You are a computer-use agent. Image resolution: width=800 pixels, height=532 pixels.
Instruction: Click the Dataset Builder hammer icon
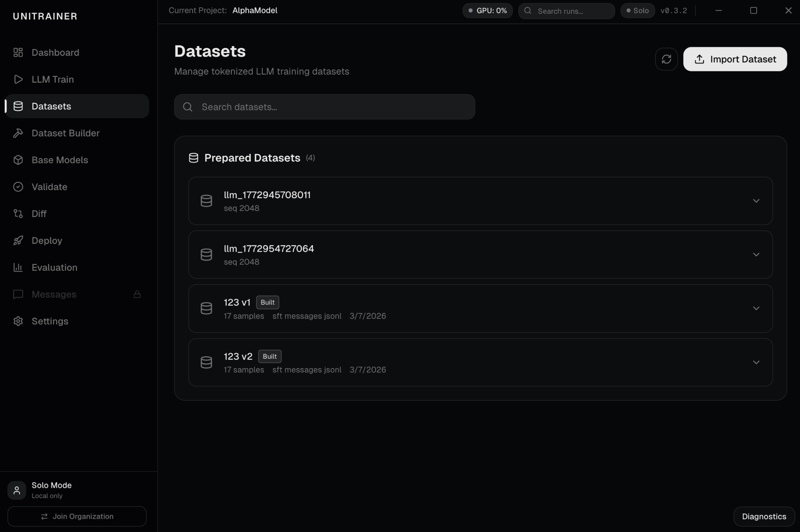point(18,133)
